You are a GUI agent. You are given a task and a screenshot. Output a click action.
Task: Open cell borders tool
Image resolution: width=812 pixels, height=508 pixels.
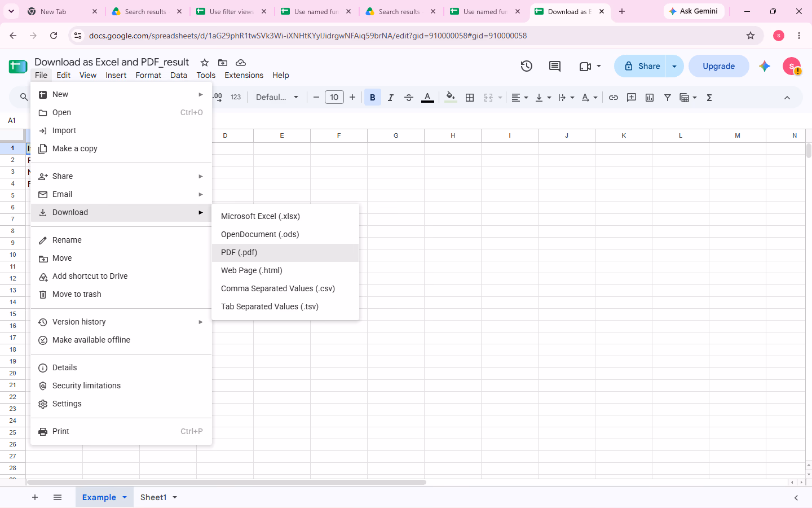(470, 98)
